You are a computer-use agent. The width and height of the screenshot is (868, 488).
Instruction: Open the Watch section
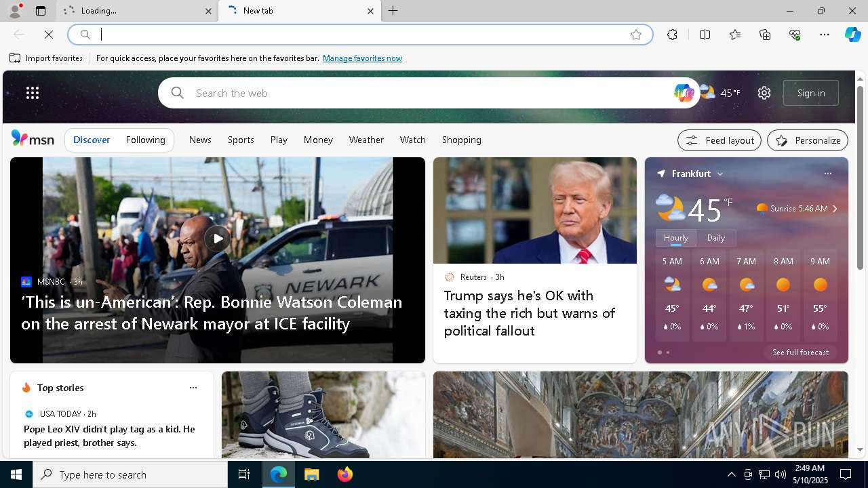tap(413, 140)
